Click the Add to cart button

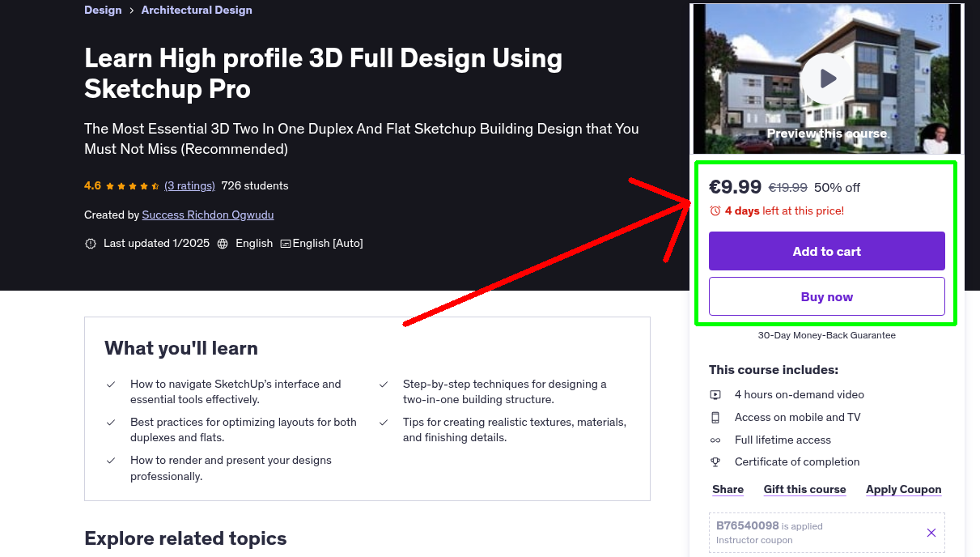point(827,251)
